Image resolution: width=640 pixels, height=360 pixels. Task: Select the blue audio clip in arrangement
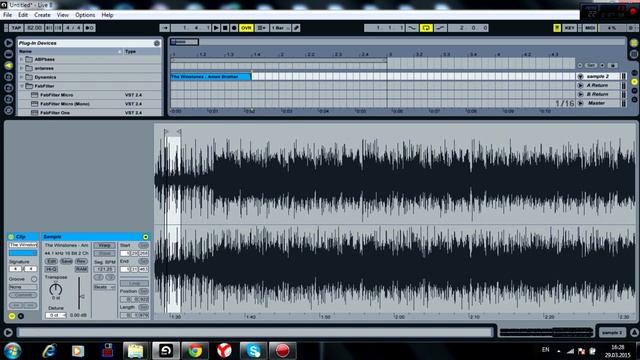pos(211,76)
